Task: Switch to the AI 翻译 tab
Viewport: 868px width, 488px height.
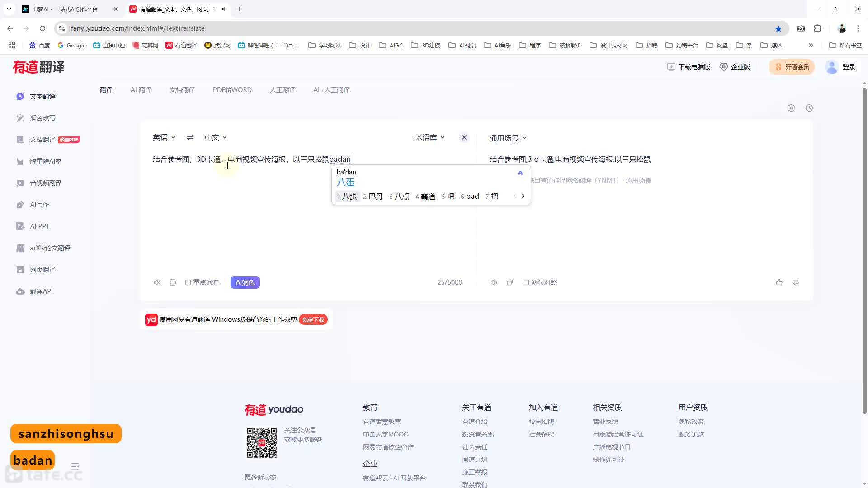Action: [141, 90]
